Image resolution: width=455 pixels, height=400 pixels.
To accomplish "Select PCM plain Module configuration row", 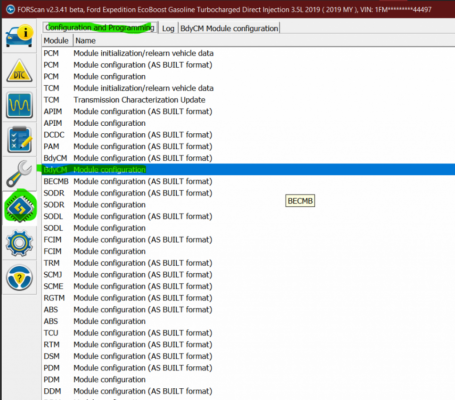I will click(x=248, y=77).
